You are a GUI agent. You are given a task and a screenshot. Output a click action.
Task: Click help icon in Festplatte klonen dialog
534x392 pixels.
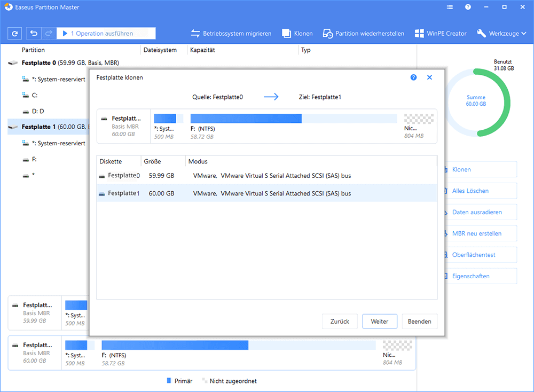[x=413, y=77]
